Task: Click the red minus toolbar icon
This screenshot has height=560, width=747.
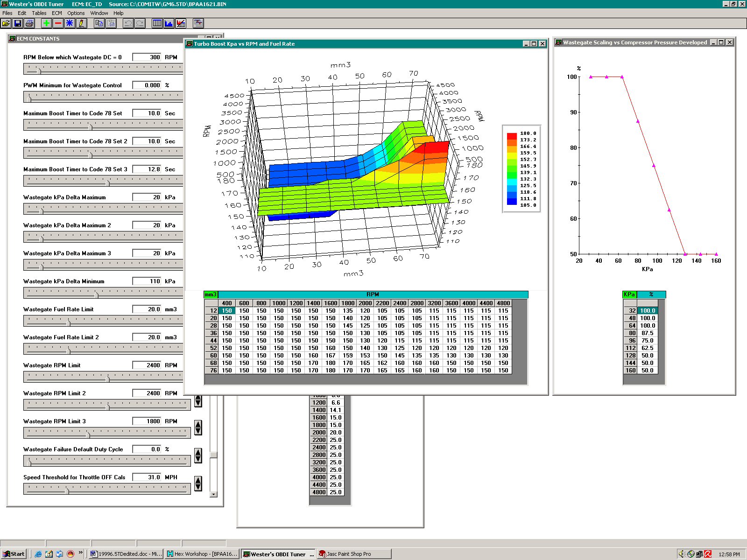Action: [58, 23]
